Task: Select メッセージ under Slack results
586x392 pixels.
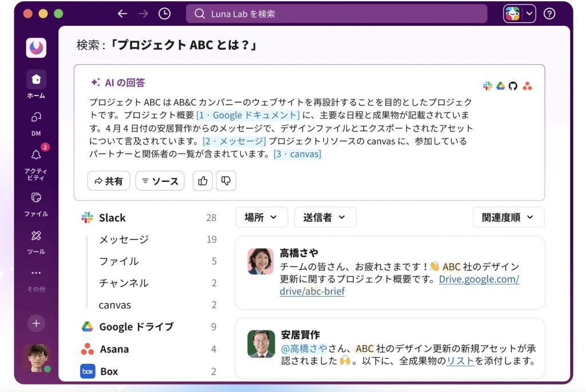Action: click(x=124, y=239)
